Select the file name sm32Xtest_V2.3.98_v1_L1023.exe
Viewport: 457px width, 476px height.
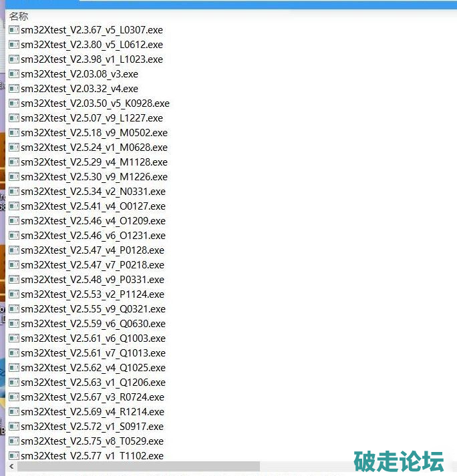pyautogui.click(x=92, y=59)
